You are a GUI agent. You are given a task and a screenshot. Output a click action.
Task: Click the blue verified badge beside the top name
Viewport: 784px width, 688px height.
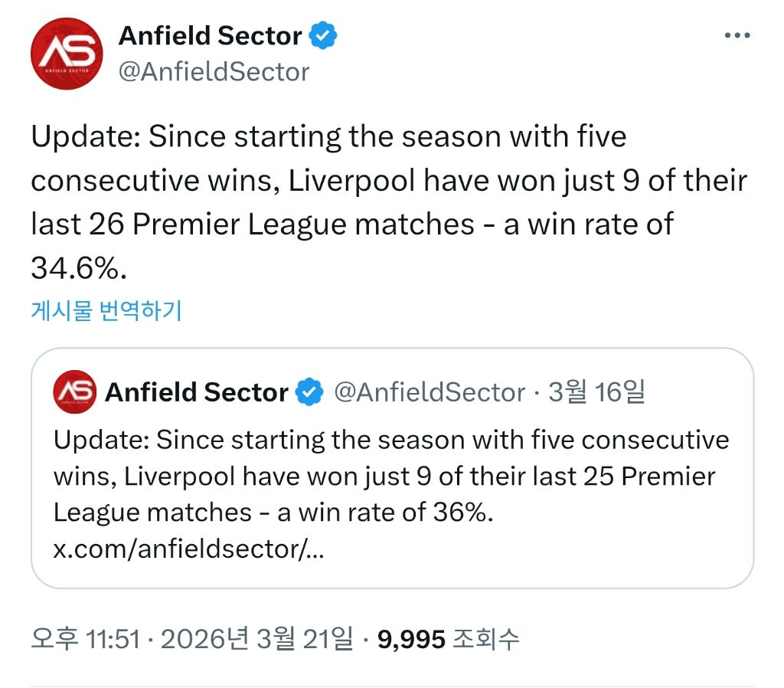[x=323, y=36]
